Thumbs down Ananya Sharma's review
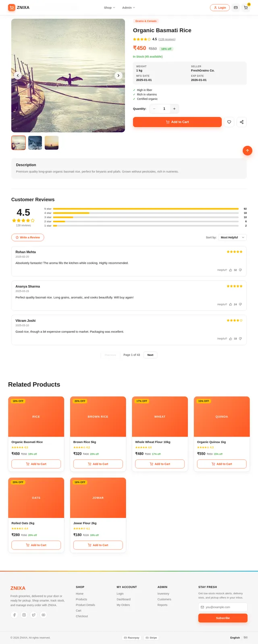Image resolution: width=258 pixels, height=644 pixels. 241,304
